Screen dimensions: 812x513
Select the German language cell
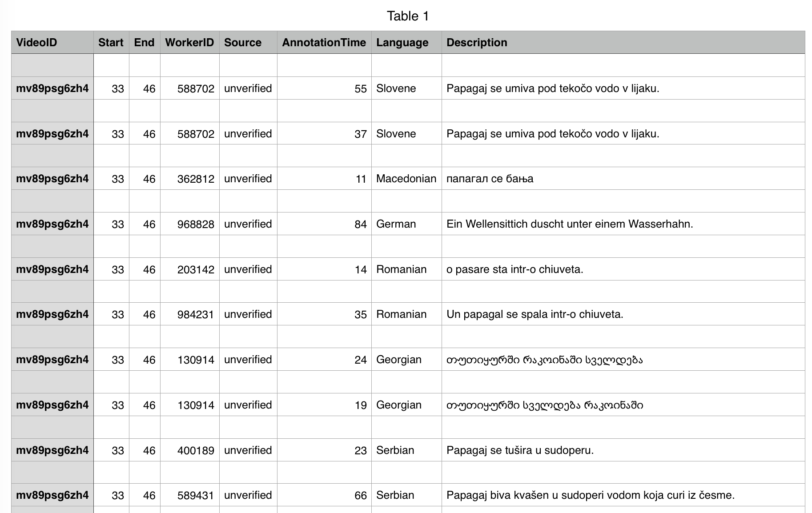click(406, 224)
